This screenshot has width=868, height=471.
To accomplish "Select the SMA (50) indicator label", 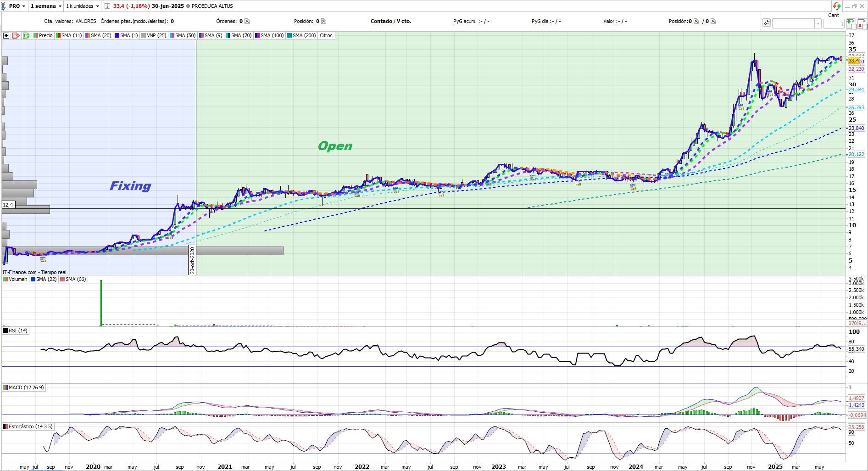I will [x=183, y=35].
